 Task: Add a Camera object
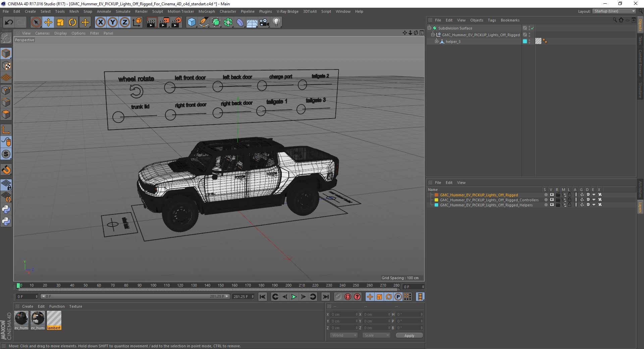(x=264, y=22)
